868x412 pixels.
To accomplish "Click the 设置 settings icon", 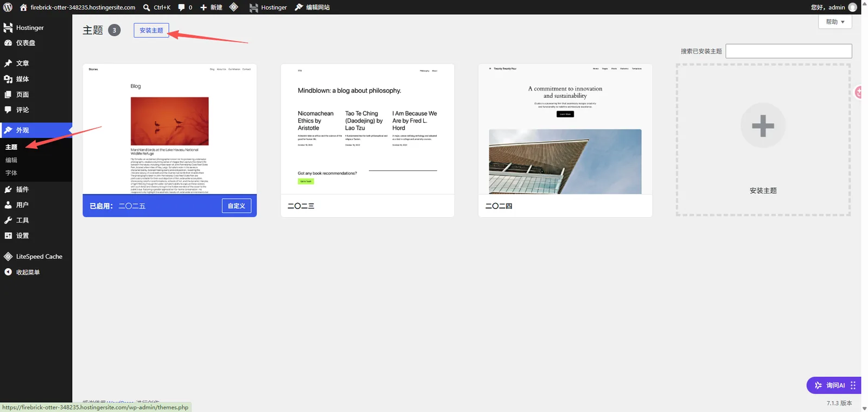I will 8,236.
